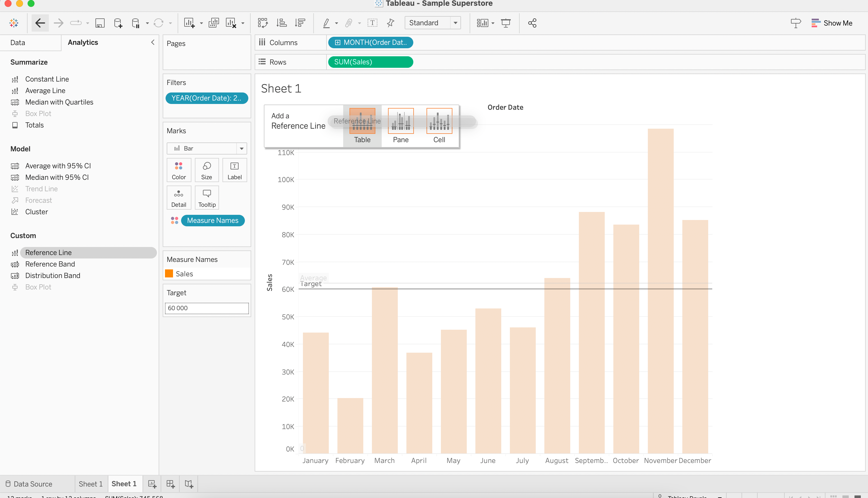The height and width of the screenshot is (498, 868).
Task: Click the Measure Names pill on Marks
Action: (213, 221)
